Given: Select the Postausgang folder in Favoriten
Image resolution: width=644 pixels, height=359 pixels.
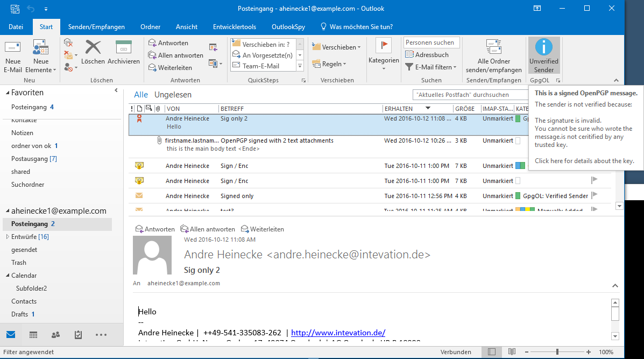Looking at the screenshot, I should tap(34, 159).
